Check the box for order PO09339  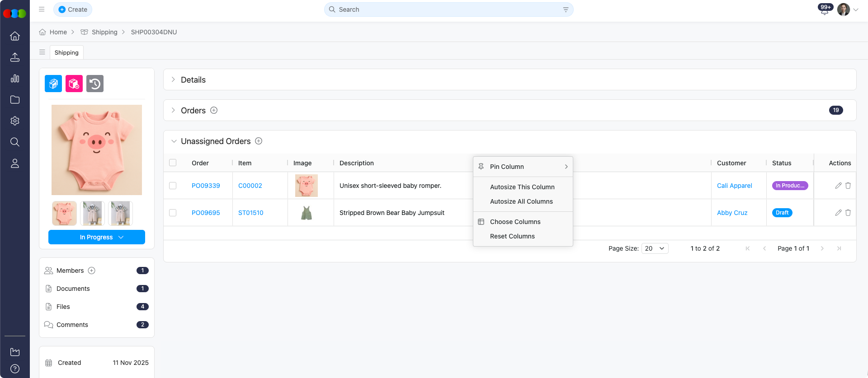[x=173, y=186]
